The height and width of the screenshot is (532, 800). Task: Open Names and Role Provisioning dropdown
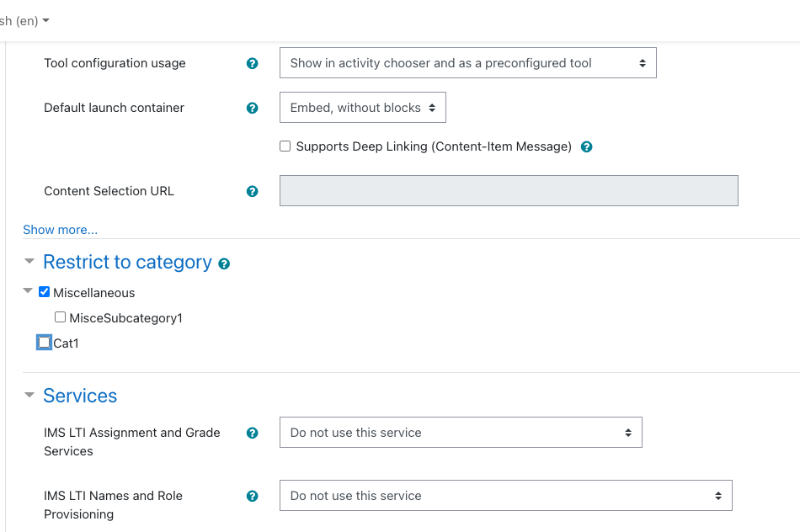505,495
